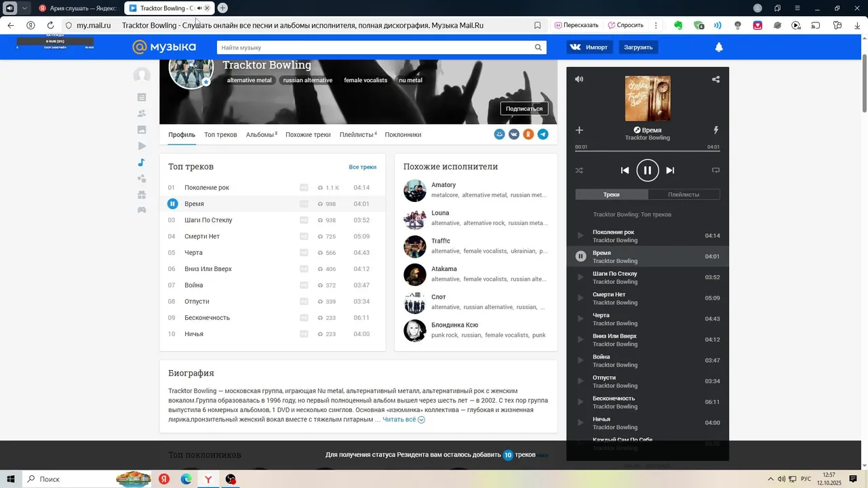Click the lightning bolt icon in player

click(716, 130)
